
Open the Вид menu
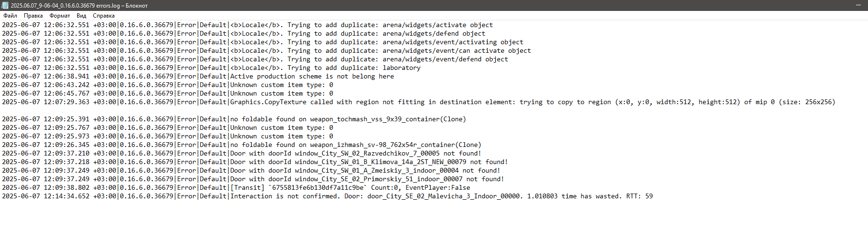coord(81,16)
